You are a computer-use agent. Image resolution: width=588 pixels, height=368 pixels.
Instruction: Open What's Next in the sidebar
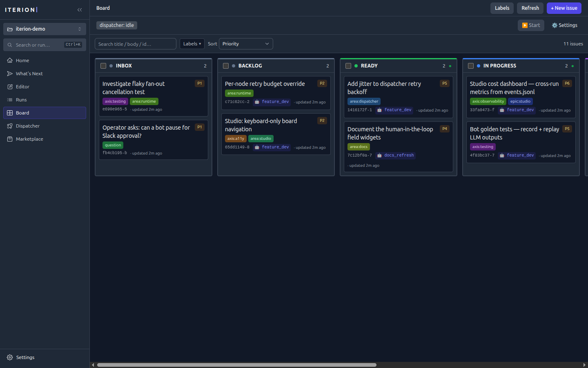(x=45, y=74)
